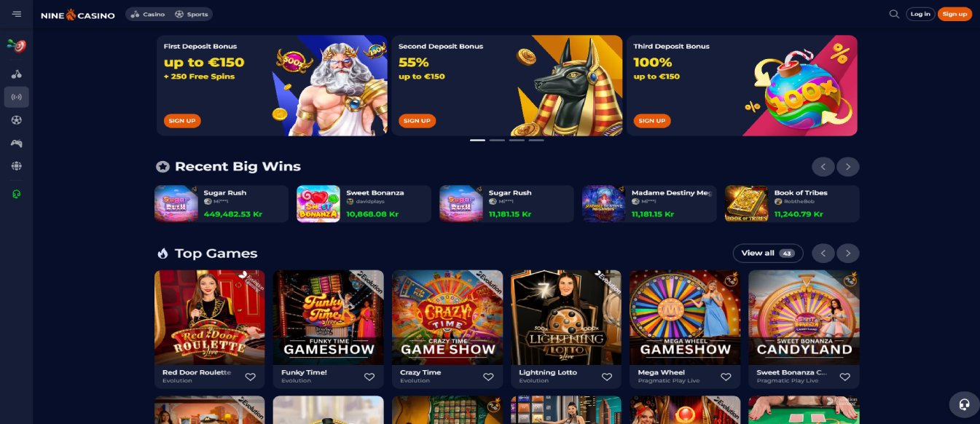Open the live casino broadcast sidebar icon

[x=16, y=97]
